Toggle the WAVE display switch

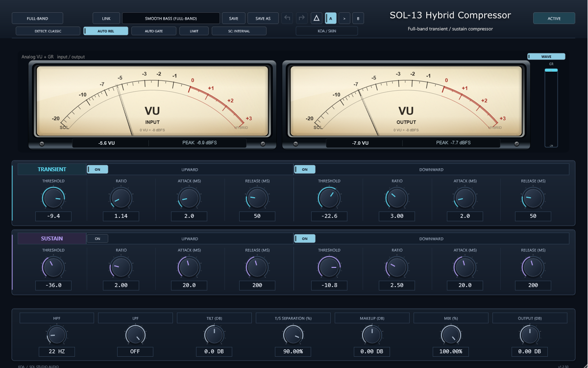click(546, 56)
